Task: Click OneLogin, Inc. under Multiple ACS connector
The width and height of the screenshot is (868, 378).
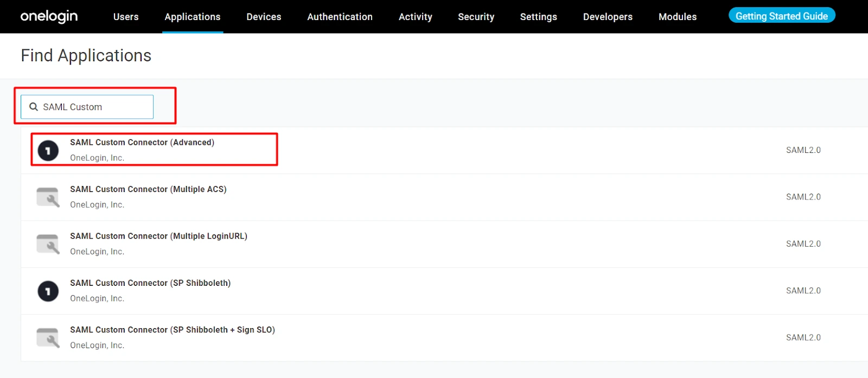Action: point(97,204)
